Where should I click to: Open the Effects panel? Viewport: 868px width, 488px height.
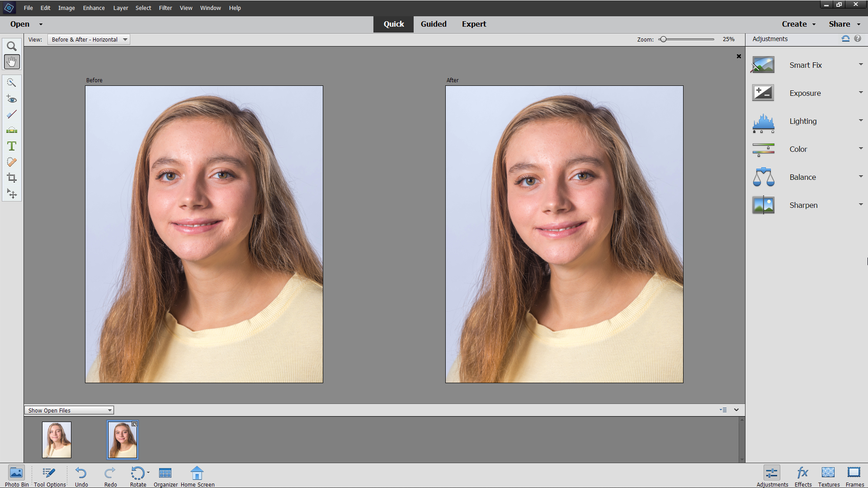[x=802, y=476]
